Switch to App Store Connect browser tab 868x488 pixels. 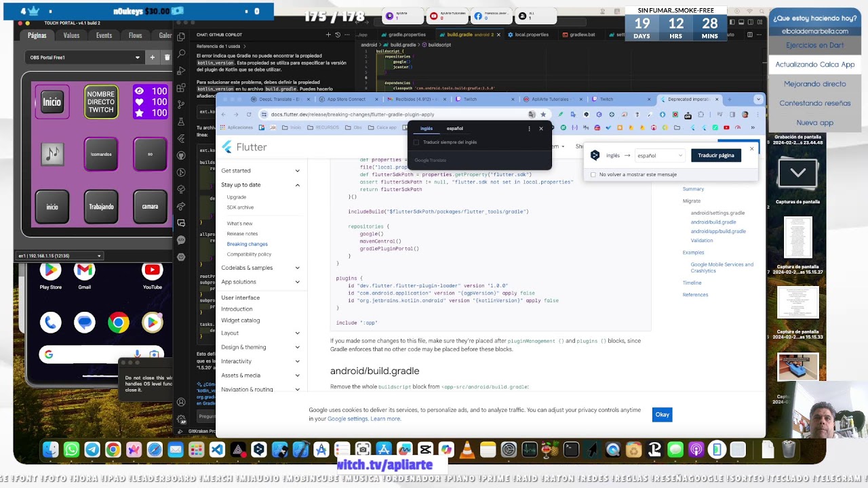(x=347, y=99)
